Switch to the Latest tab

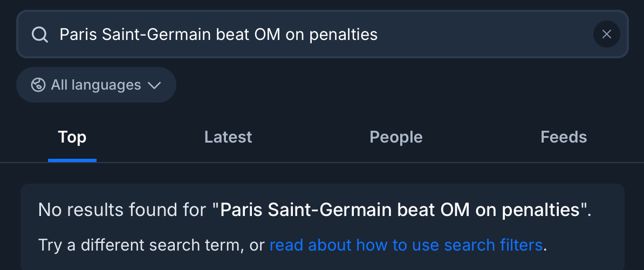[x=228, y=137]
